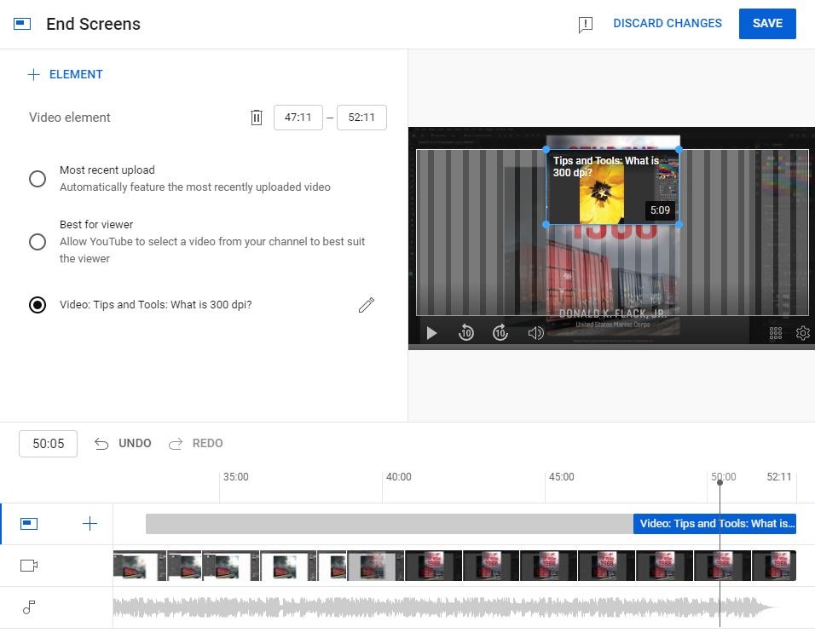This screenshot has width=815, height=644.
Task: Click the video track camera icon
Action: coord(29,565)
